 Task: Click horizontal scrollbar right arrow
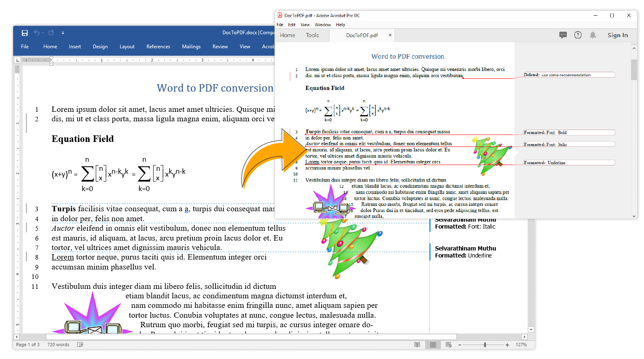(524, 337)
